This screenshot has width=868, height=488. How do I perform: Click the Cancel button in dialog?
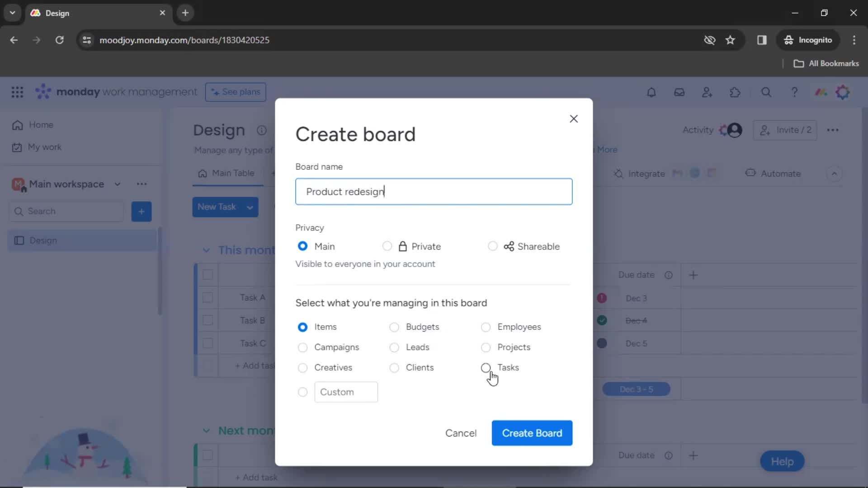pyautogui.click(x=462, y=432)
